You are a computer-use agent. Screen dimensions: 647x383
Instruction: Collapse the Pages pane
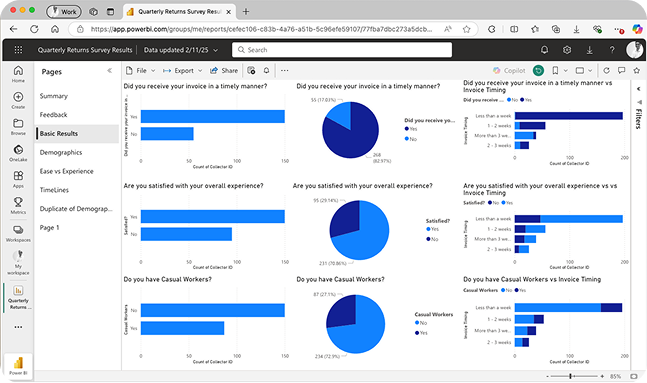109,71
